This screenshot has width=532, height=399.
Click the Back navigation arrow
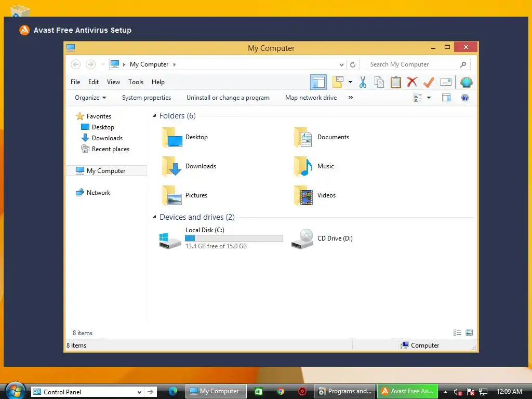point(76,64)
